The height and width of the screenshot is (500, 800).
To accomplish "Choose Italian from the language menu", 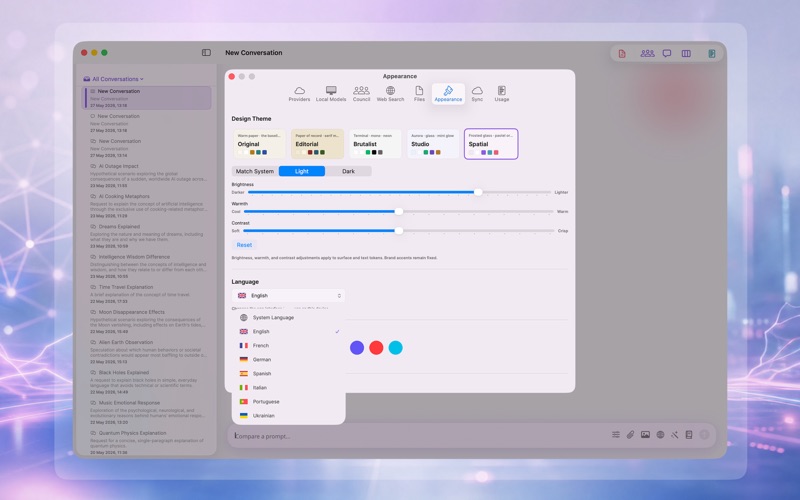I will click(289, 388).
